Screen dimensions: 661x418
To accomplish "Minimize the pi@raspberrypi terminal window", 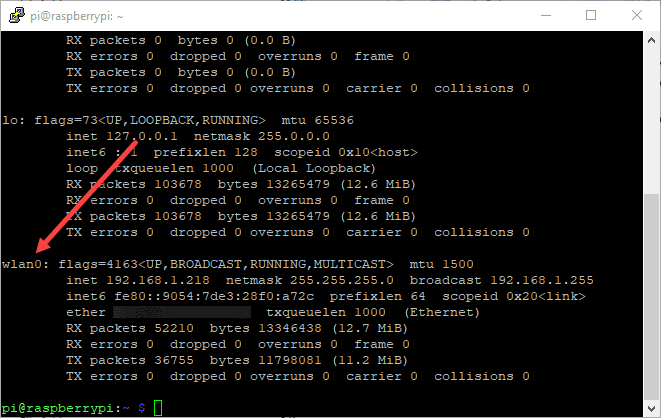I will 546,16.
